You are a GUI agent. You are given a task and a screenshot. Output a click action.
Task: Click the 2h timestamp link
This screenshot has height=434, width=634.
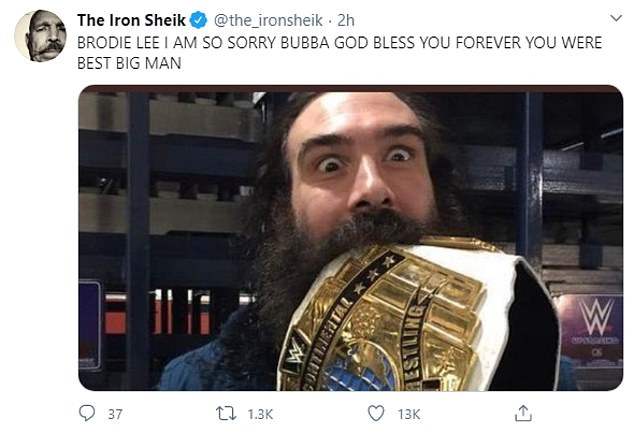(346, 20)
